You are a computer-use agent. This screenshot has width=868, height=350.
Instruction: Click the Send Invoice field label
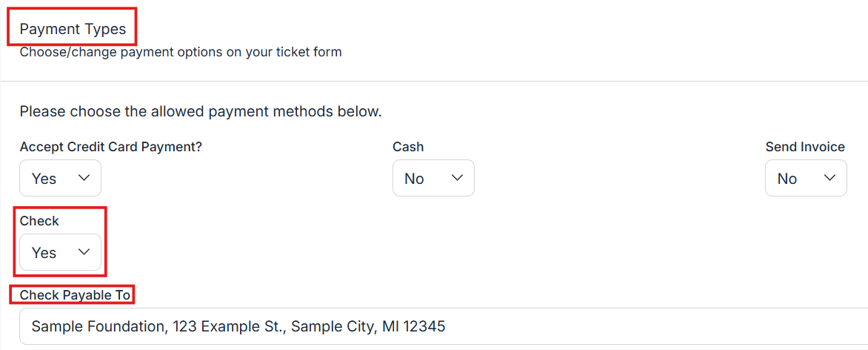coord(805,147)
